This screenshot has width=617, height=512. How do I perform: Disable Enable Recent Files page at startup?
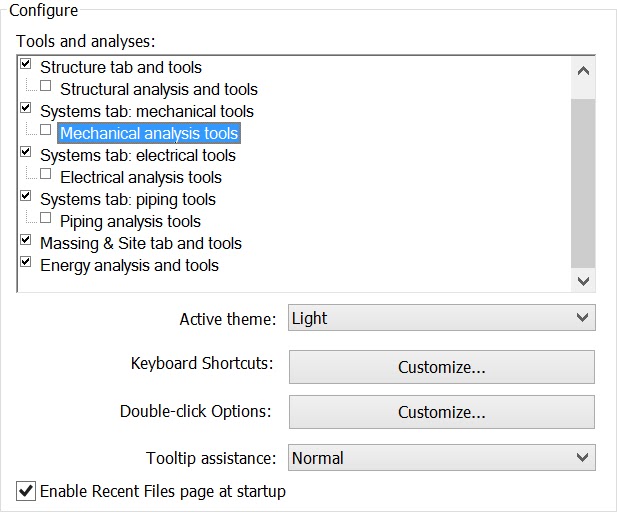pyautogui.click(x=26, y=491)
